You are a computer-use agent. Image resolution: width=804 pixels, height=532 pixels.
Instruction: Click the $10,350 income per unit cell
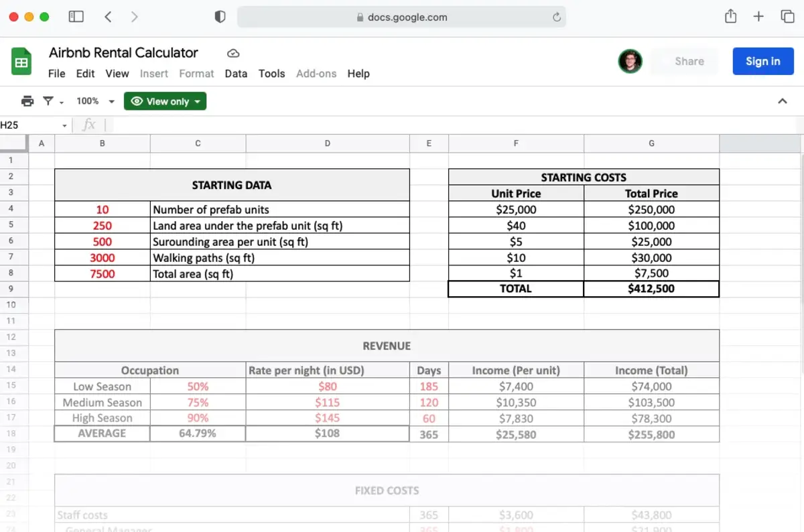click(516, 403)
